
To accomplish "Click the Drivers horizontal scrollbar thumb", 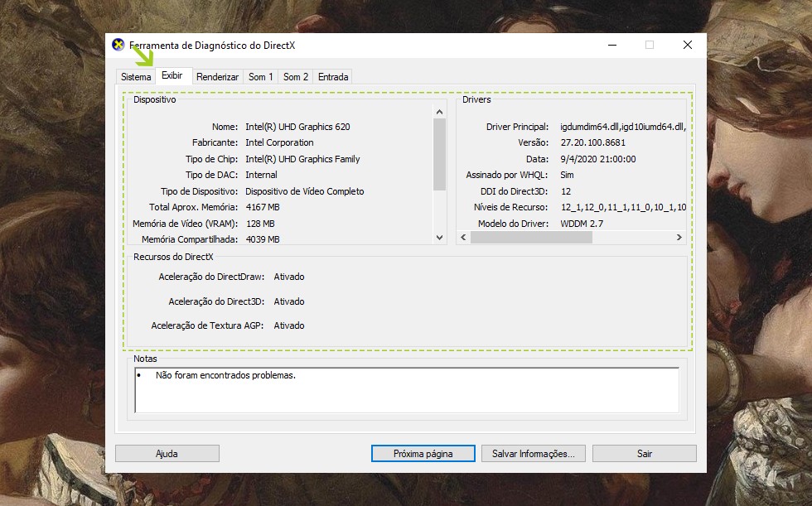I will coord(531,238).
